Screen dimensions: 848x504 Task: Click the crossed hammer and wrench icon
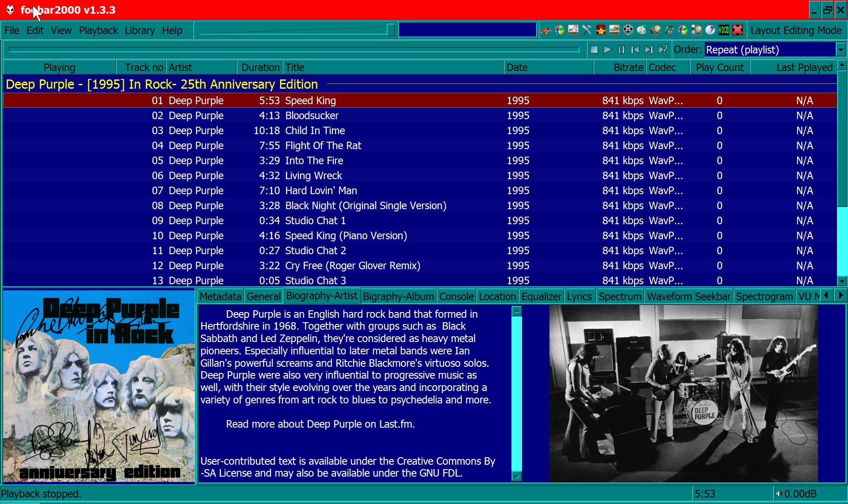[x=587, y=30]
